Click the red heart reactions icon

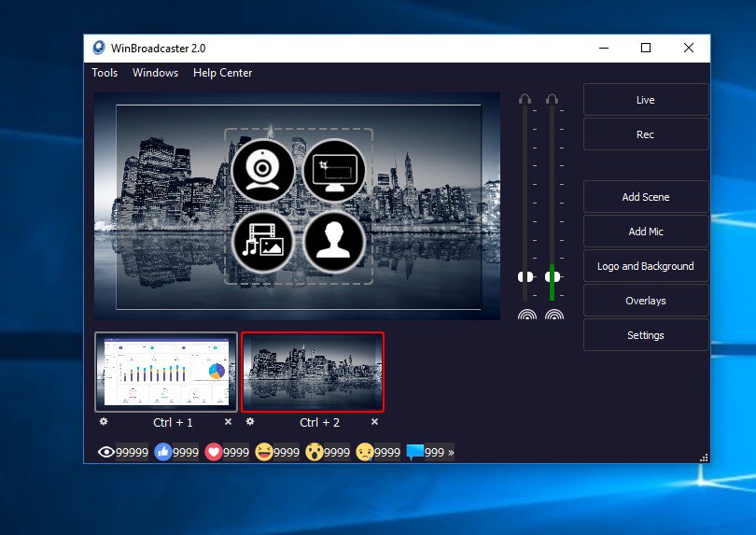(214, 452)
